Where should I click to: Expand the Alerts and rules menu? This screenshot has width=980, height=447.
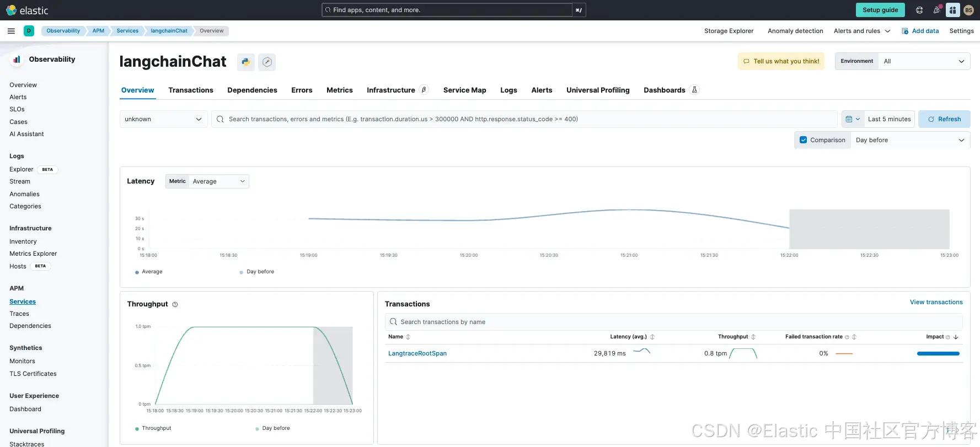point(862,31)
